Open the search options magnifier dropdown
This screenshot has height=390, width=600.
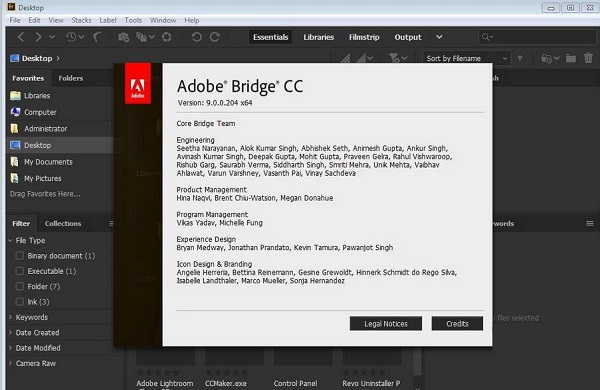click(x=487, y=37)
